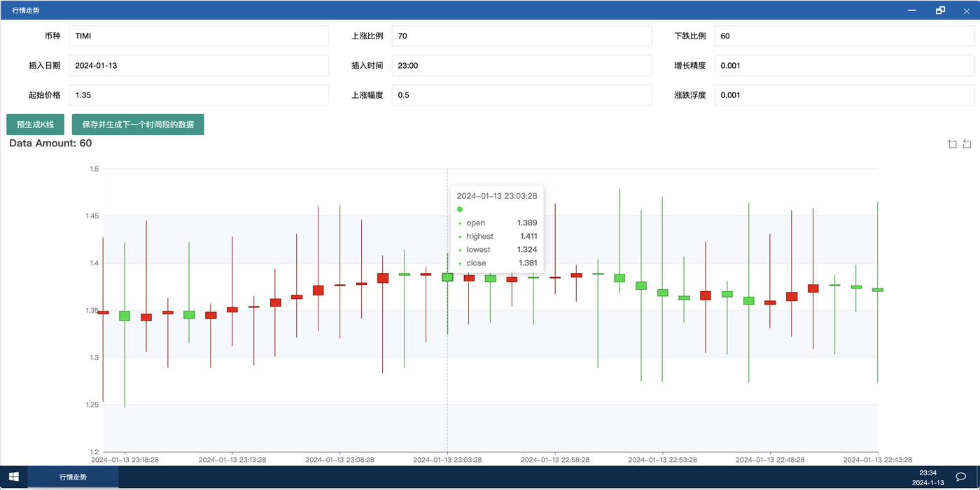Focus the 下跌比例 field with 60
This screenshot has width=980, height=490.
844,36
